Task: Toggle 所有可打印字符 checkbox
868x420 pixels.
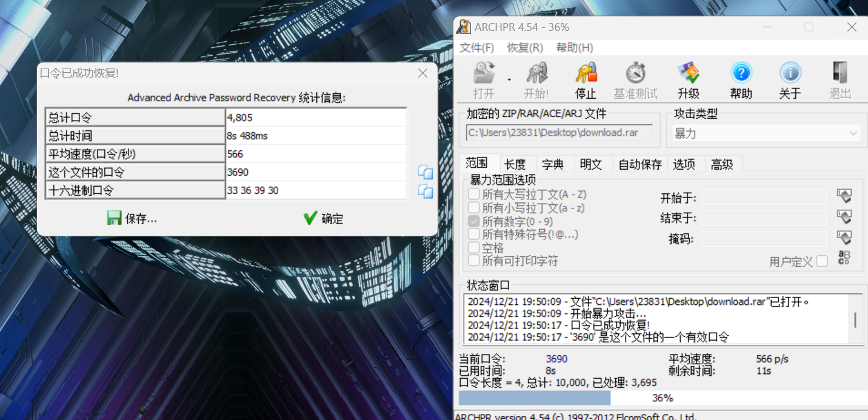Action: point(473,261)
